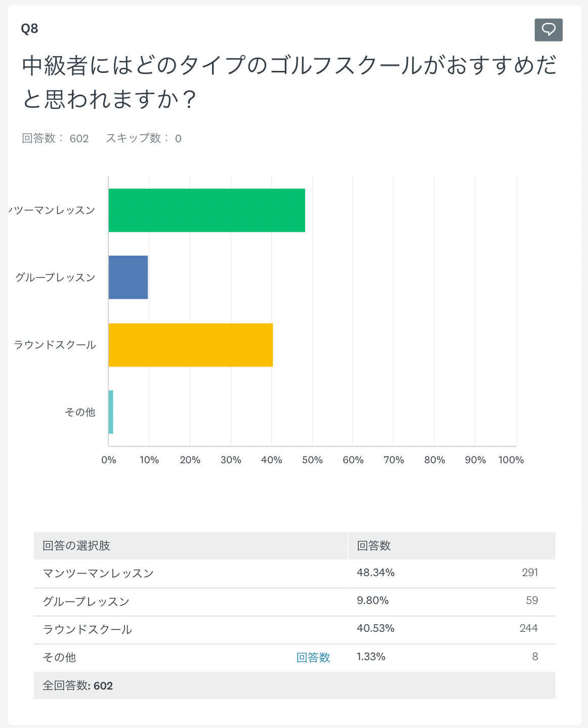Click the 回答数: 602 summary text

(55, 139)
